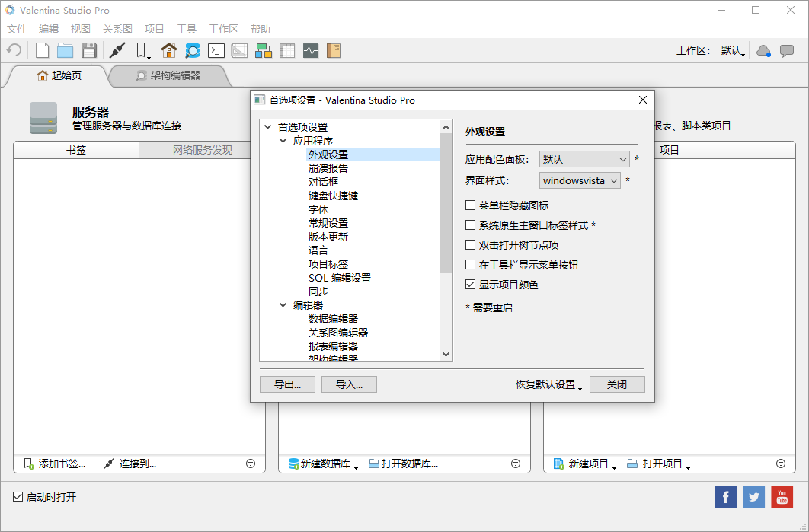Open the 界面样式 windowsvista dropdown
The height and width of the screenshot is (532, 809).
(x=580, y=180)
